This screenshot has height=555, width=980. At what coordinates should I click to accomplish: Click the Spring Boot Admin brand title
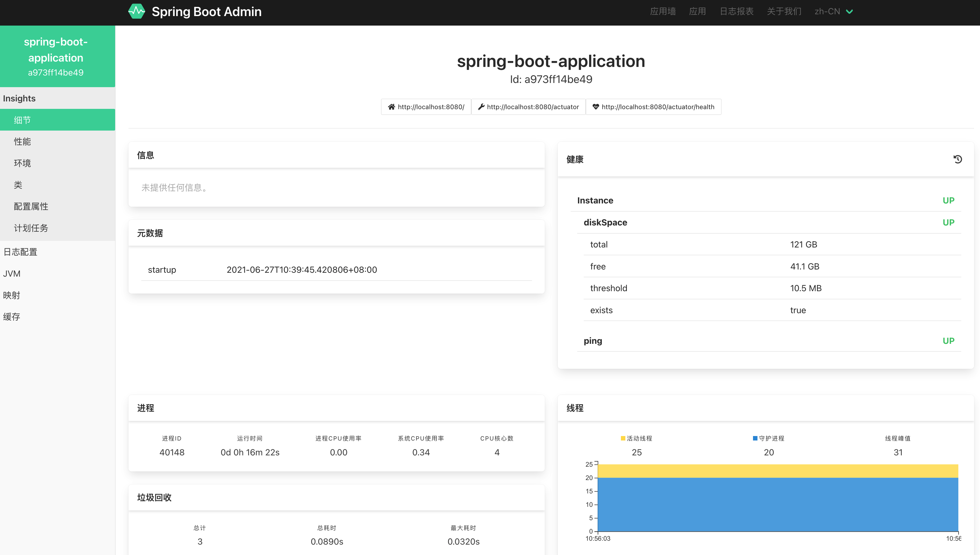point(206,11)
